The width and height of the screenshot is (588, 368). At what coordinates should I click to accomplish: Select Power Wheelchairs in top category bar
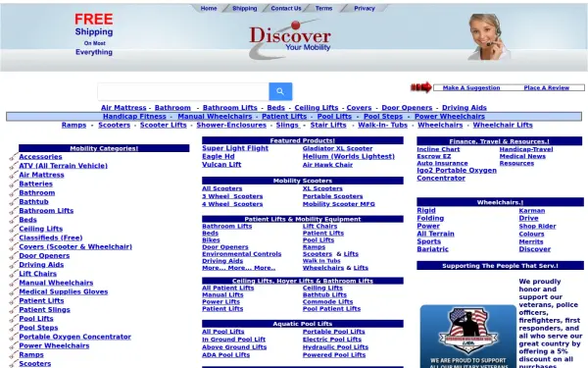tap(450, 117)
